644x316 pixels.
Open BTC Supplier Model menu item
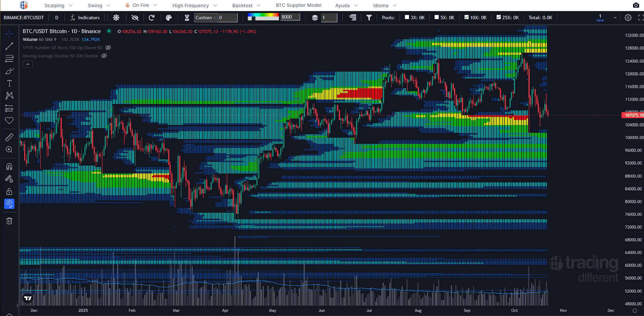299,5
